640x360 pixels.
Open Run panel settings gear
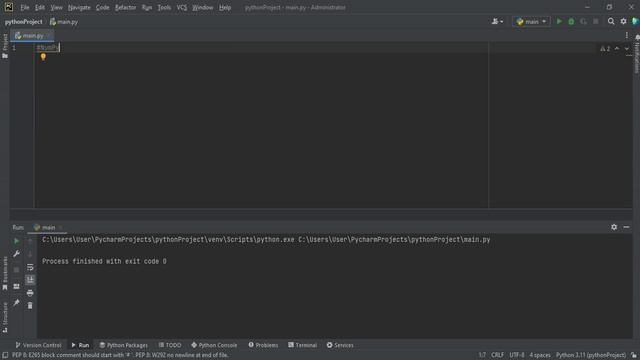pos(614,227)
